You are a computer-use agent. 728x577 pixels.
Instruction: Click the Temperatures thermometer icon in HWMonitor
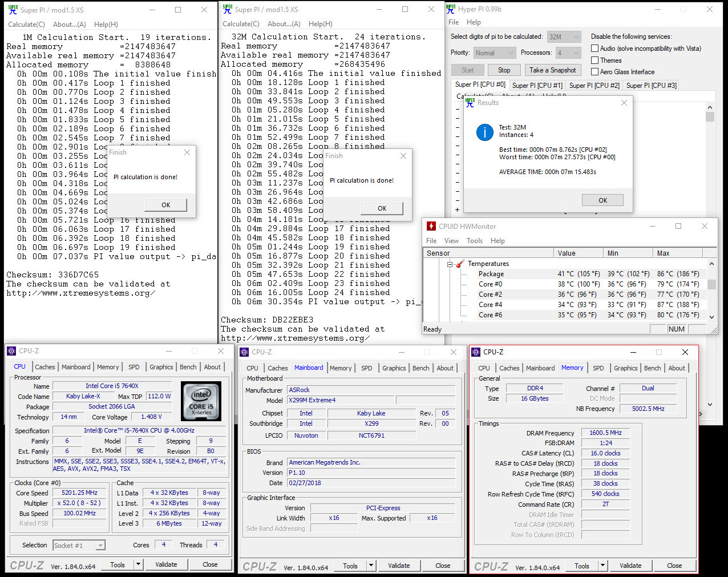point(460,264)
